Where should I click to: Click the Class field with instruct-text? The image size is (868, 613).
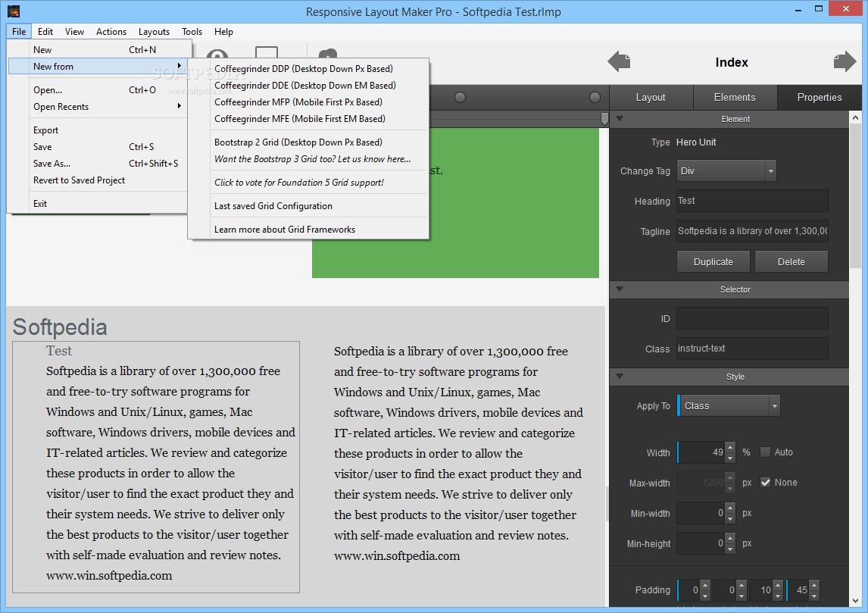click(752, 349)
